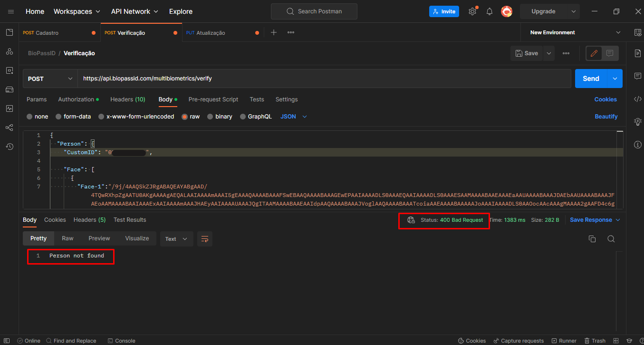Viewport: 644px width, 345px height.
Task: Open Info icon in the right sidebar
Action: [x=638, y=144]
